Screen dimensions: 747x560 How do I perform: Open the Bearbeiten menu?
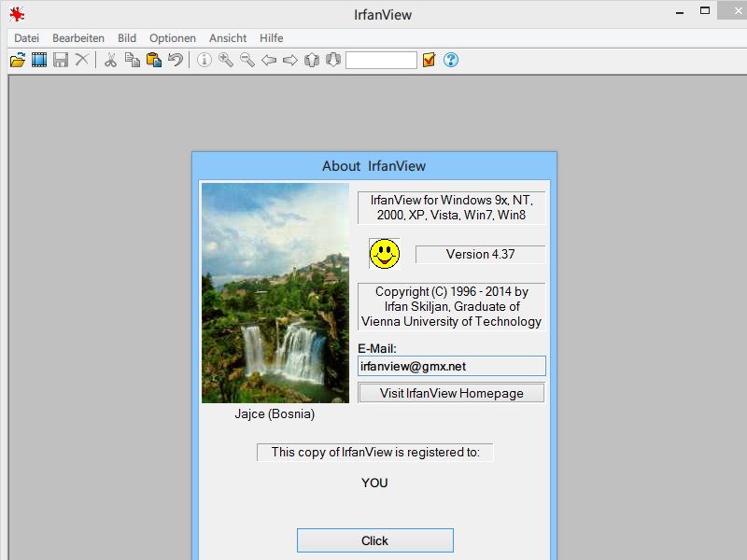[x=78, y=38]
